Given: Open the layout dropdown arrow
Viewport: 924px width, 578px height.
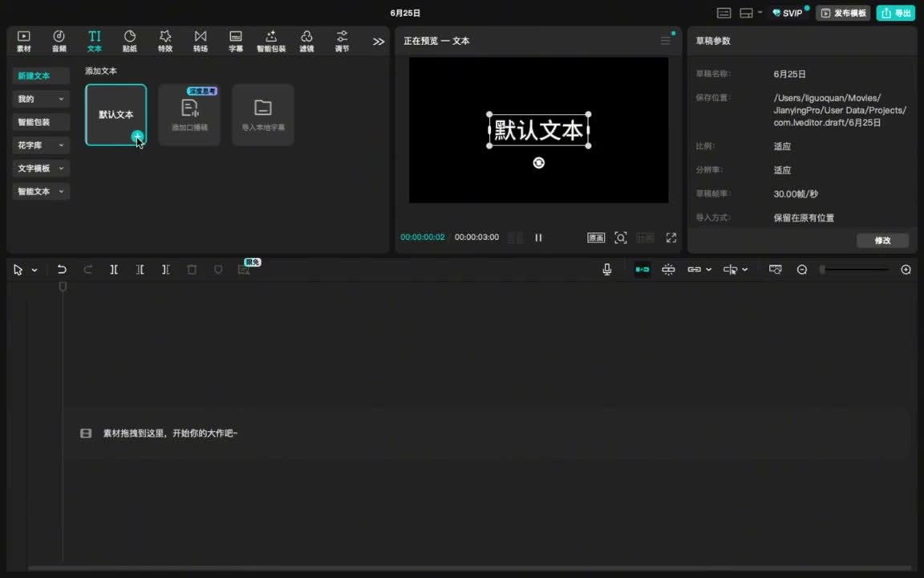Looking at the screenshot, I should (760, 12).
